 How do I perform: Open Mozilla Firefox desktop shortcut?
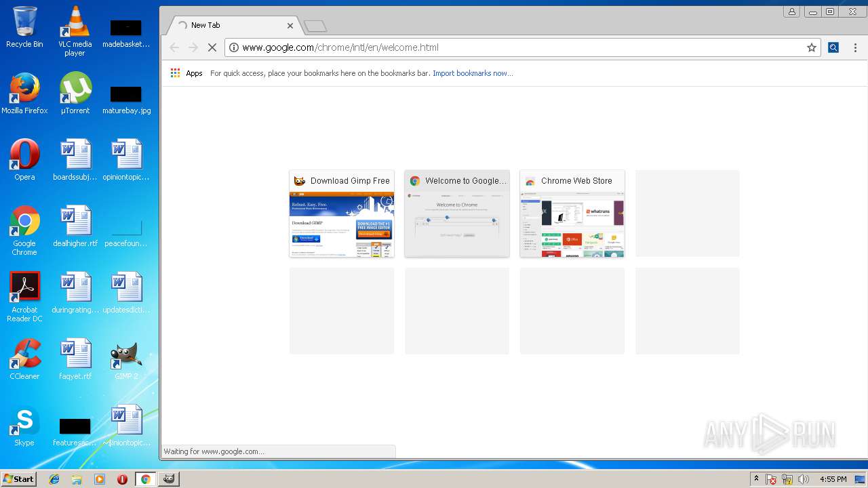24,94
